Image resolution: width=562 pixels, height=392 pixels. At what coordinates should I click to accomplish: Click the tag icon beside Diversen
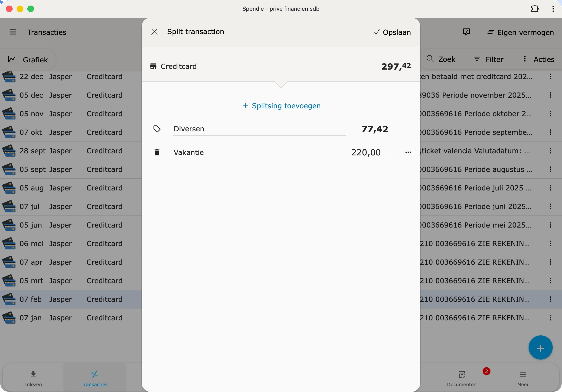(x=157, y=129)
